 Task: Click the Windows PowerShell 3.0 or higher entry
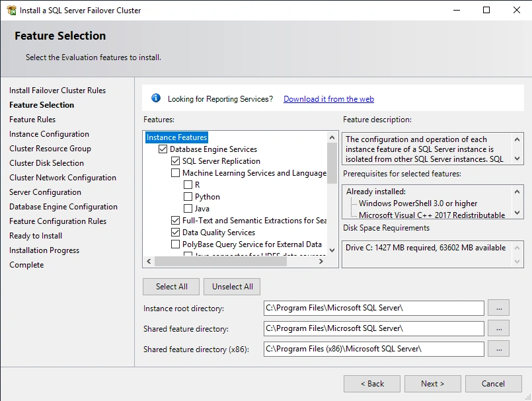(x=418, y=203)
